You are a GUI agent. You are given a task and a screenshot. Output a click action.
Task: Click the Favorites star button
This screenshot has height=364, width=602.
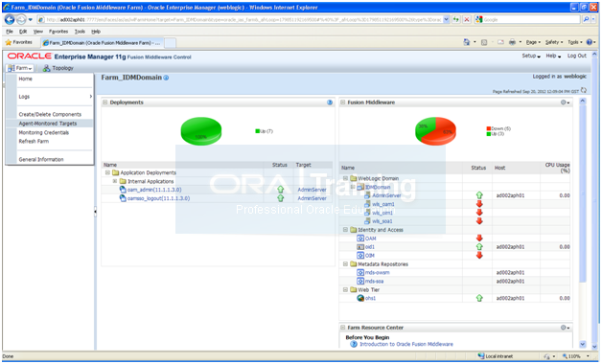18,42
